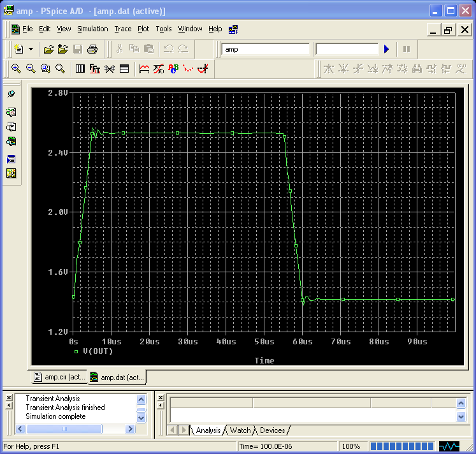Toggle Log Y Axis icon
The image size is (476, 454).
click(124, 69)
